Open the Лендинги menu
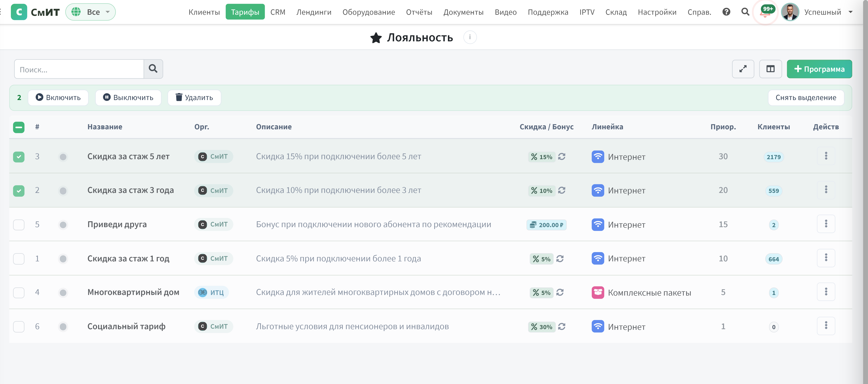This screenshot has width=868, height=384. (314, 12)
